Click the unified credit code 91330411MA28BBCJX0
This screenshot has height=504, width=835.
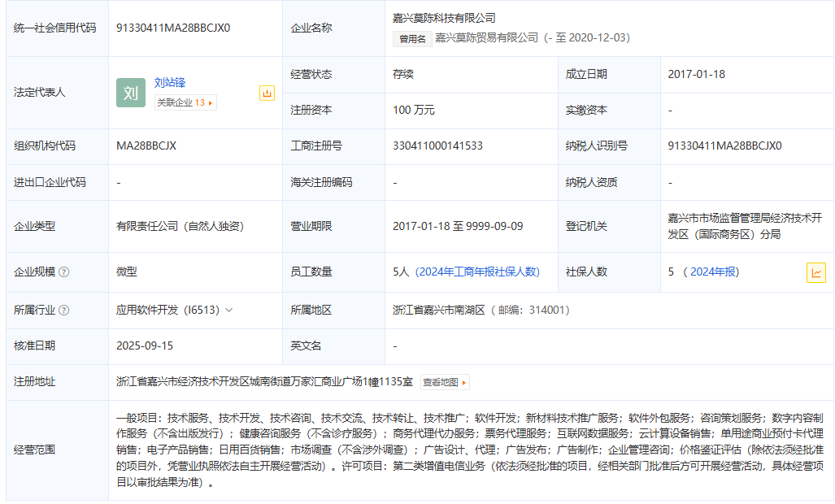coord(173,28)
